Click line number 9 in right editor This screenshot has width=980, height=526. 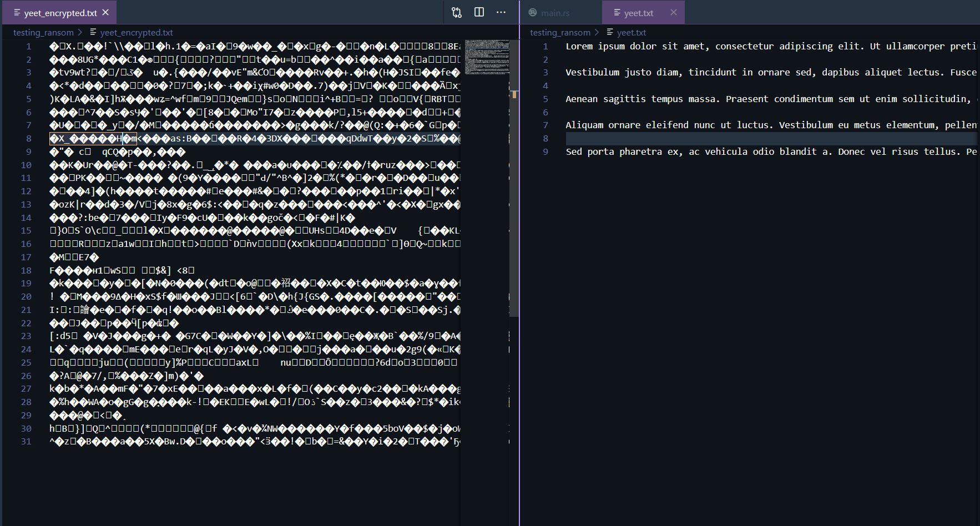pos(545,151)
